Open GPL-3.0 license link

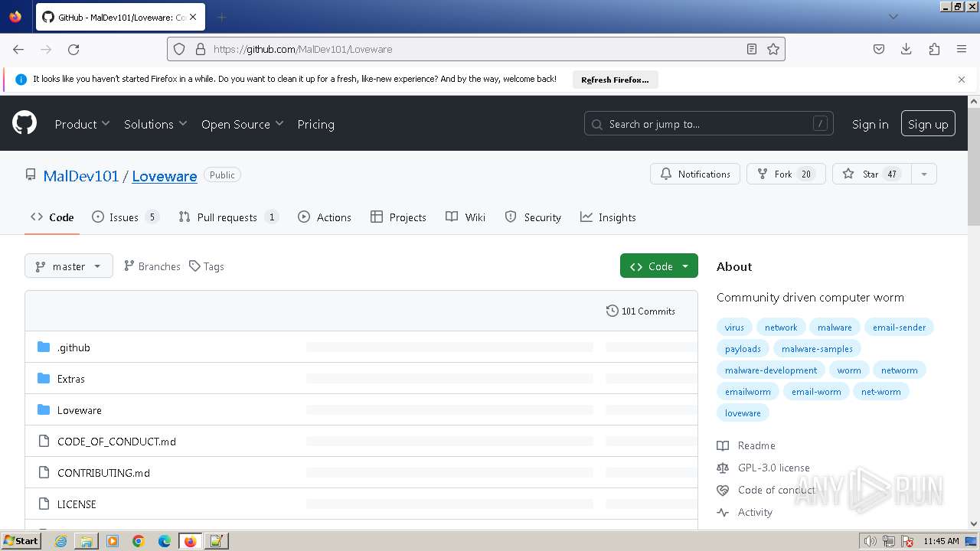[x=763, y=468]
